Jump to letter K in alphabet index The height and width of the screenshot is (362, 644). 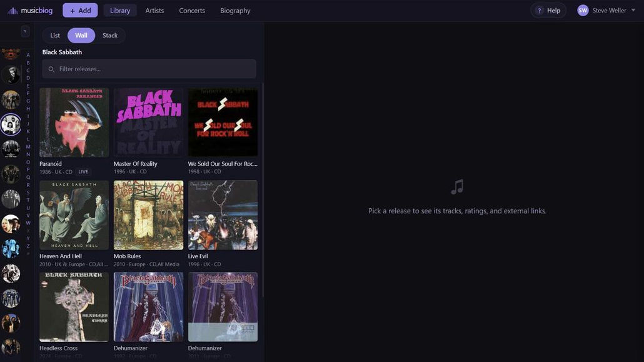pyautogui.click(x=28, y=131)
